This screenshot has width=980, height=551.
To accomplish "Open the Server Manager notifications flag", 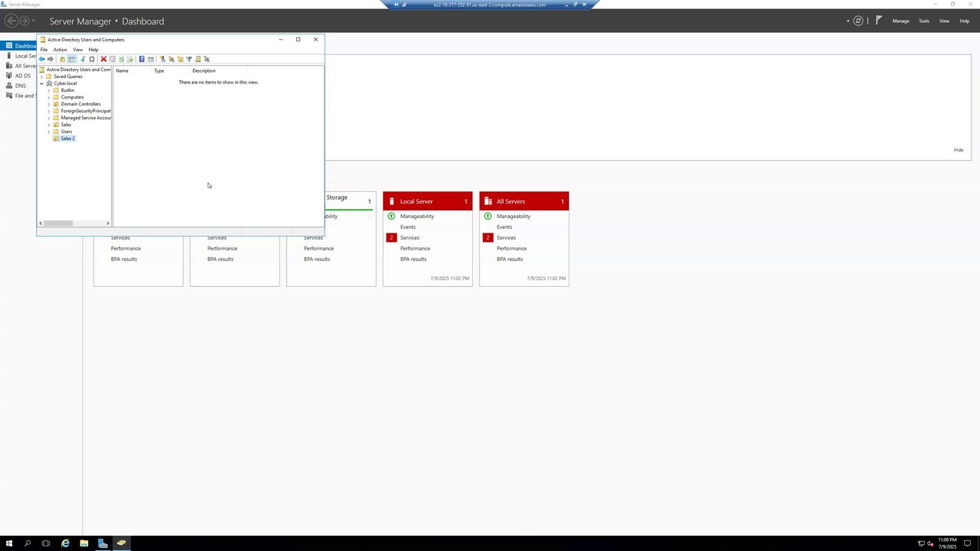I will point(879,21).
